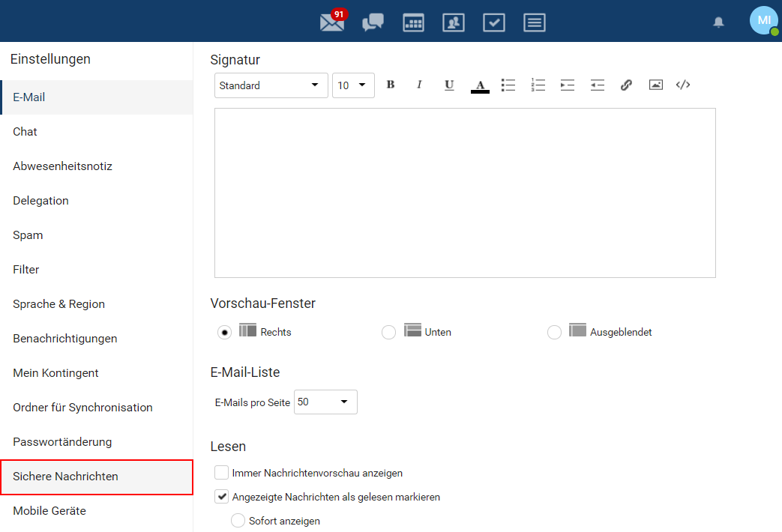Image resolution: width=782 pixels, height=532 pixels.
Task: Enable Immer Nachrichtenvorschau anzeigen checkbox
Action: 221,473
